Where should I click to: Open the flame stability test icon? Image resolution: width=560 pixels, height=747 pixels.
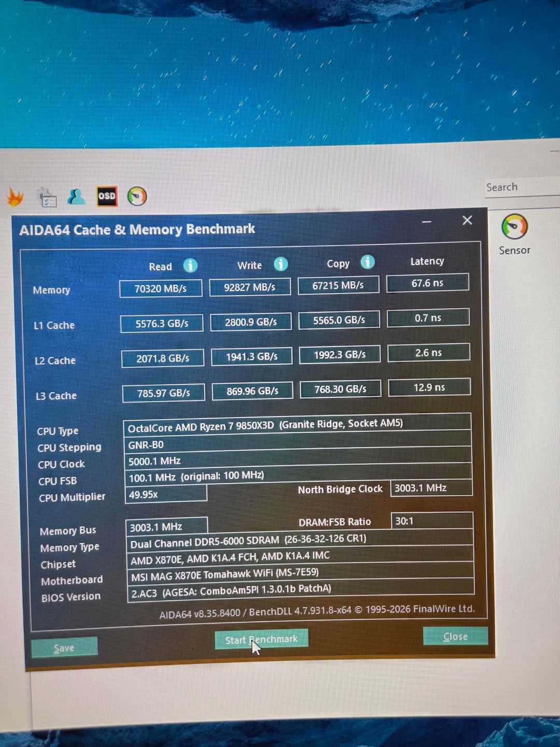(15, 197)
